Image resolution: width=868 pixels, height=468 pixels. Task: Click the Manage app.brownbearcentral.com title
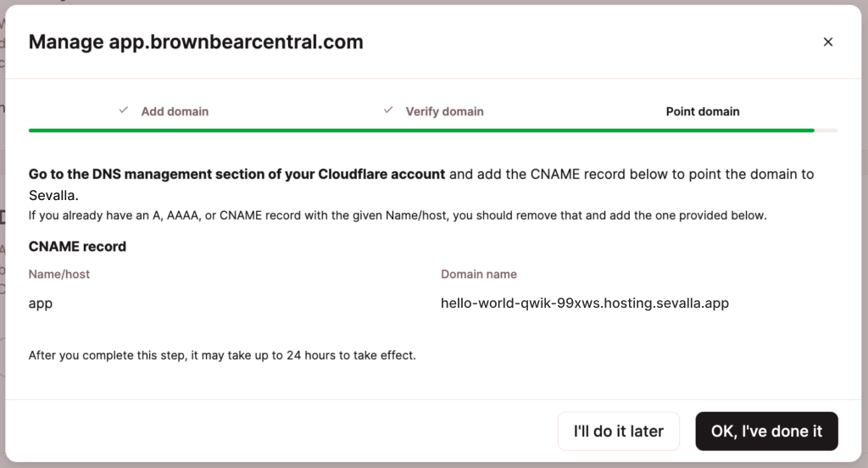tap(196, 42)
